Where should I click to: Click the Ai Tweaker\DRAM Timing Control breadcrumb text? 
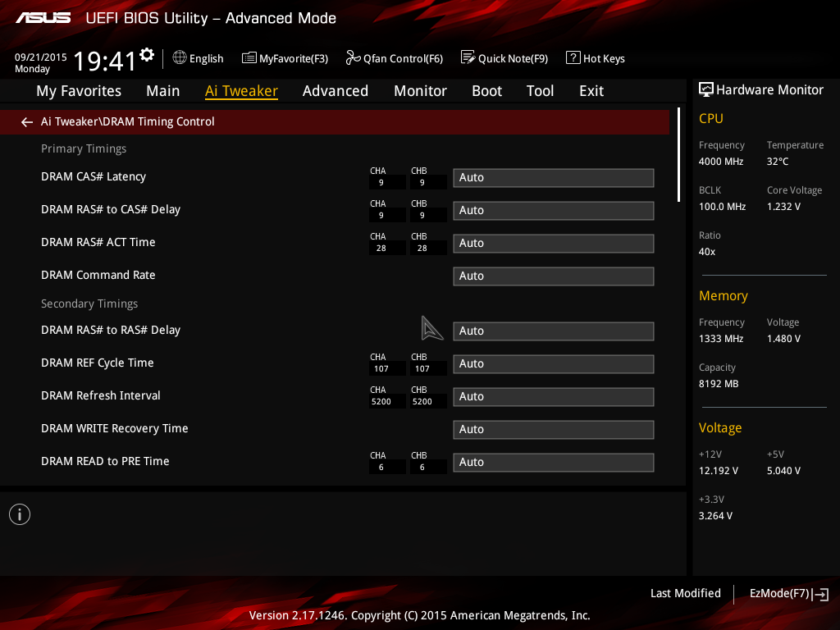tap(127, 121)
